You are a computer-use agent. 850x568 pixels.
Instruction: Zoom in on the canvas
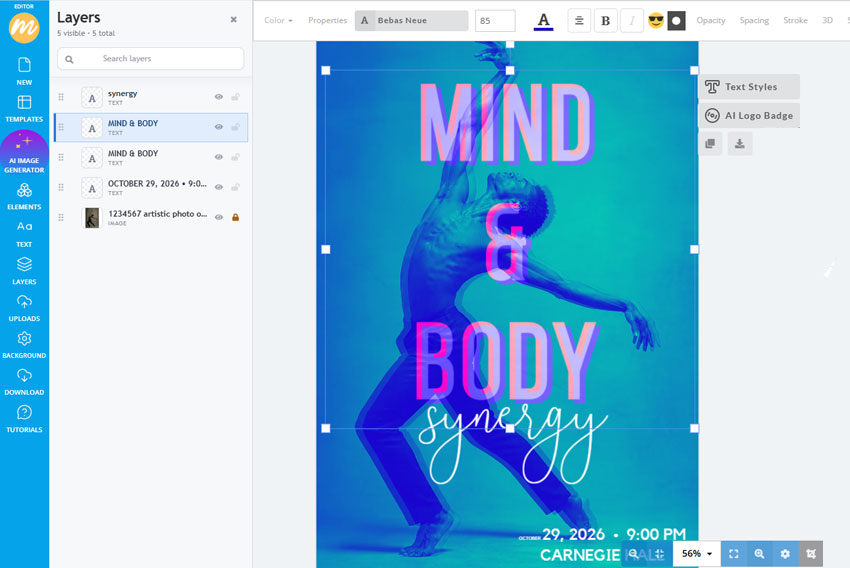pos(759,554)
